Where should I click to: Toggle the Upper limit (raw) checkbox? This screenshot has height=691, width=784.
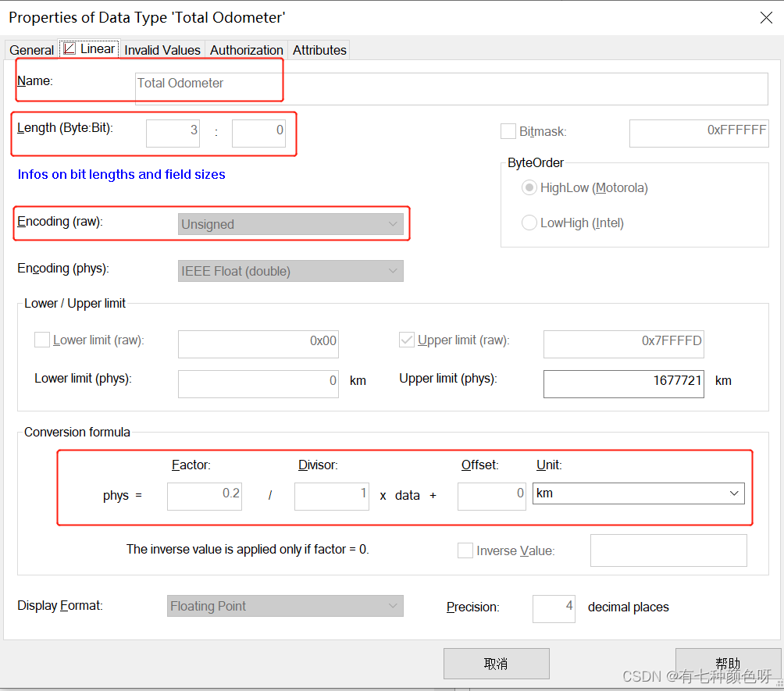(x=407, y=340)
